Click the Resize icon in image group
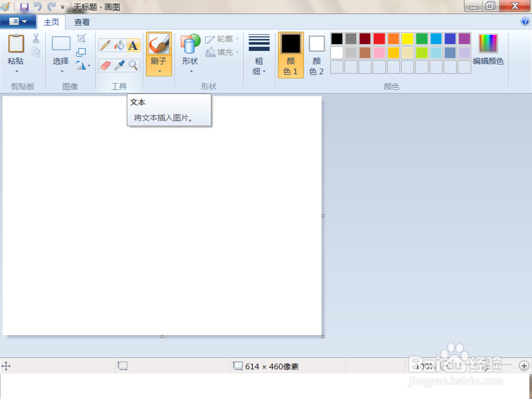Image resolution: width=532 pixels, height=399 pixels. click(x=81, y=52)
